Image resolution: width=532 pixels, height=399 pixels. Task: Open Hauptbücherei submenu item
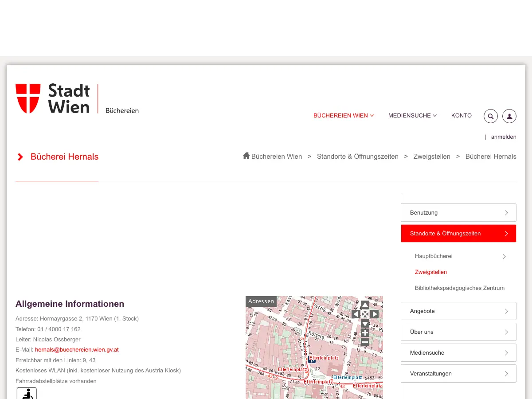click(x=434, y=256)
